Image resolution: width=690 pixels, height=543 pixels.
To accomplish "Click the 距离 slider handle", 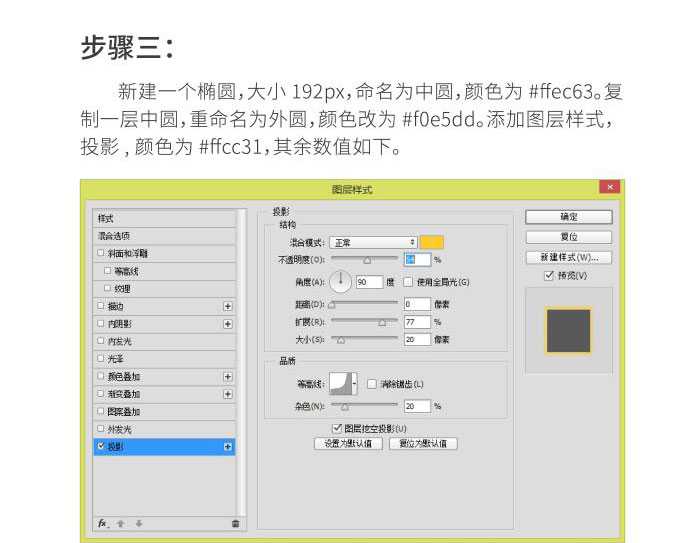I will pyautogui.click(x=332, y=305).
